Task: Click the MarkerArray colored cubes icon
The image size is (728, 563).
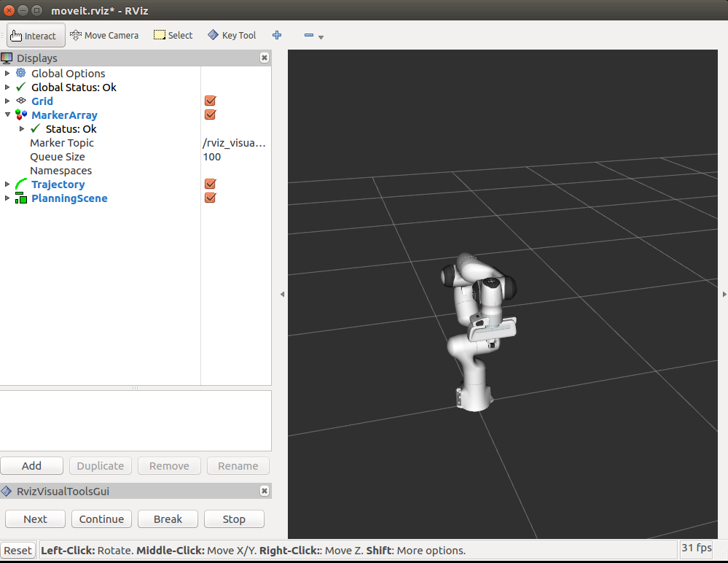Action: pos(20,114)
